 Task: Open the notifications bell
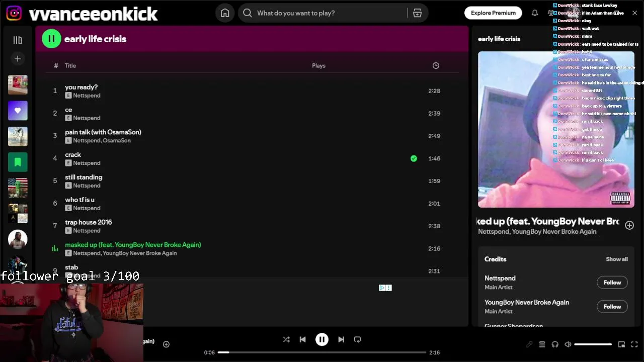(x=535, y=13)
